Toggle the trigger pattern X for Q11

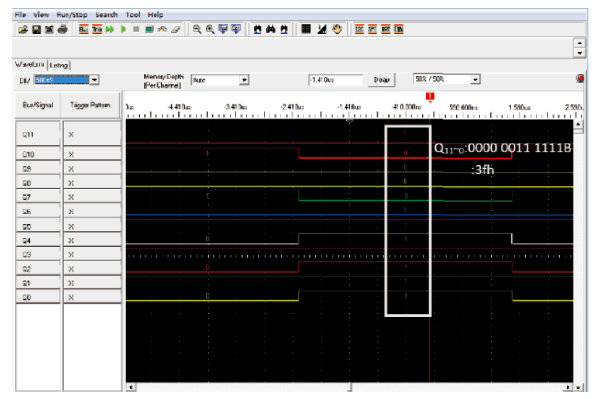(71, 135)
